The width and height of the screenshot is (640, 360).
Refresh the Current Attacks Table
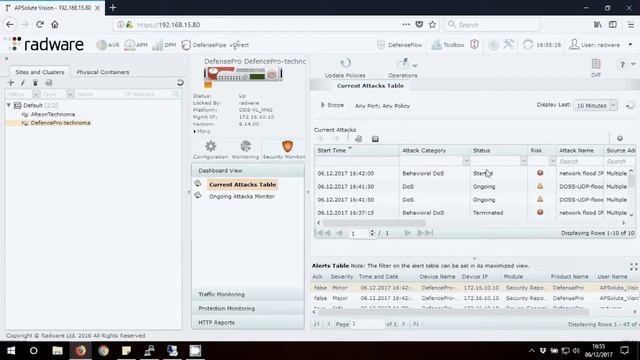coord(630,105)
